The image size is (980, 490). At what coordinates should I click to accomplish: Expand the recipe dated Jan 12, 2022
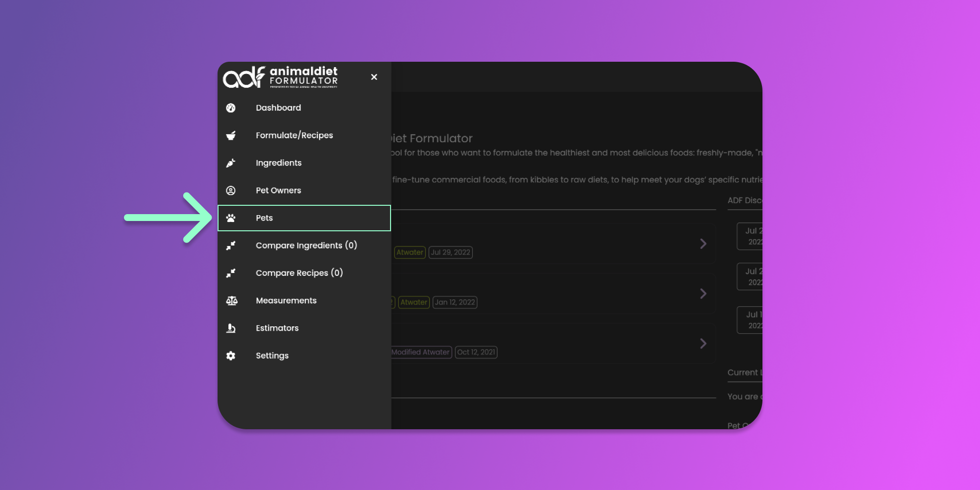703,294
